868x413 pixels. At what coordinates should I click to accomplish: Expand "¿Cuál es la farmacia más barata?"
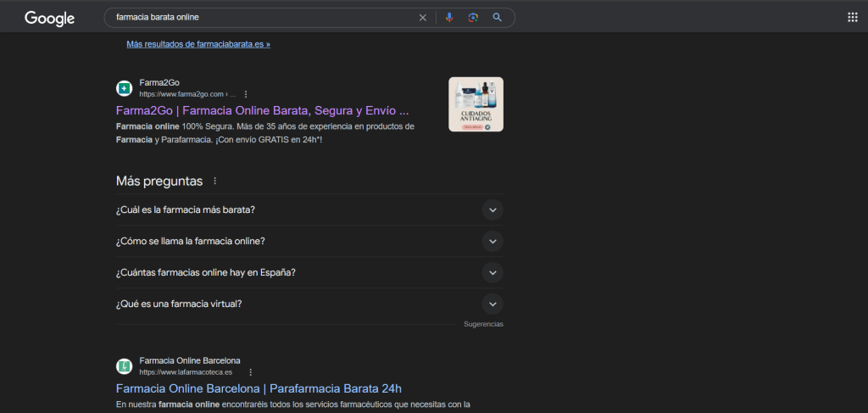coord(492,209)
